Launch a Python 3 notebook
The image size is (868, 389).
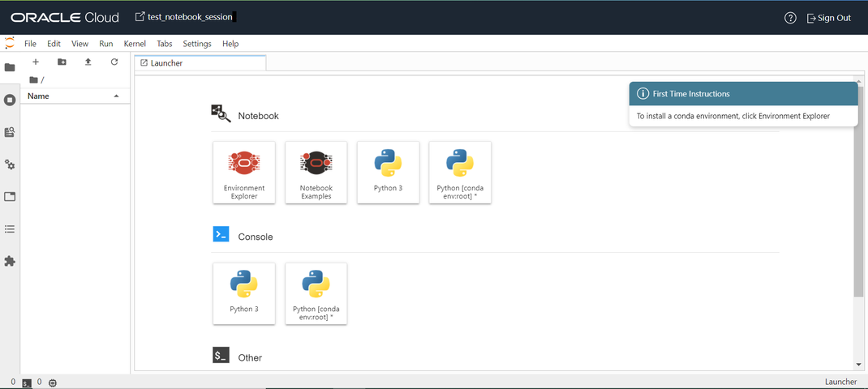(388, 172)
